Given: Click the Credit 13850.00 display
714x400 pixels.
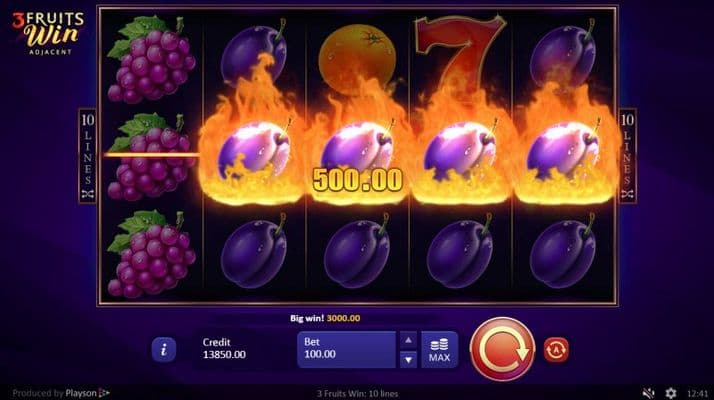Looking at the screenshot, I should point(224,349).
